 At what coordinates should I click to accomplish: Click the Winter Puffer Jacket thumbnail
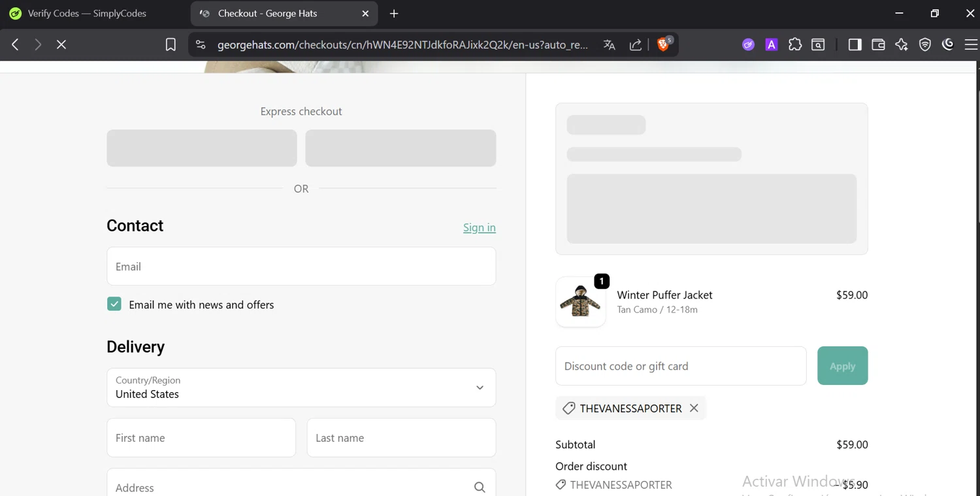tap(580, 302)
